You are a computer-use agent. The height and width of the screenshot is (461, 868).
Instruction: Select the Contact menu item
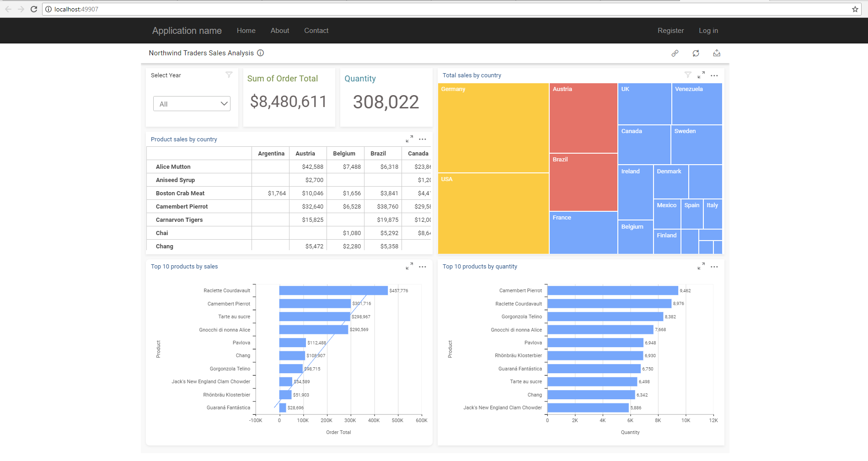[316, 31]
